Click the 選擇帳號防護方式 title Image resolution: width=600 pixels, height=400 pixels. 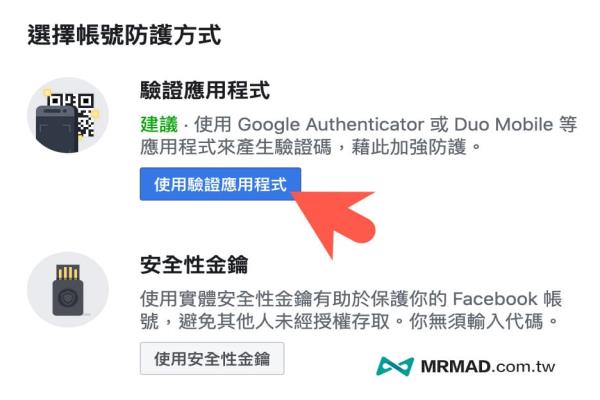(x=124, y=35)
